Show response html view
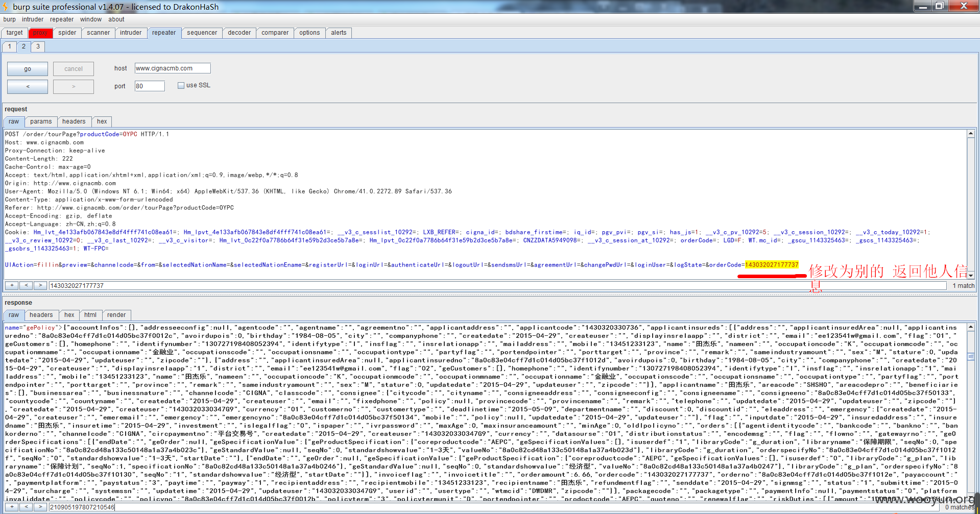980x514 pixels. pos(90,315)
